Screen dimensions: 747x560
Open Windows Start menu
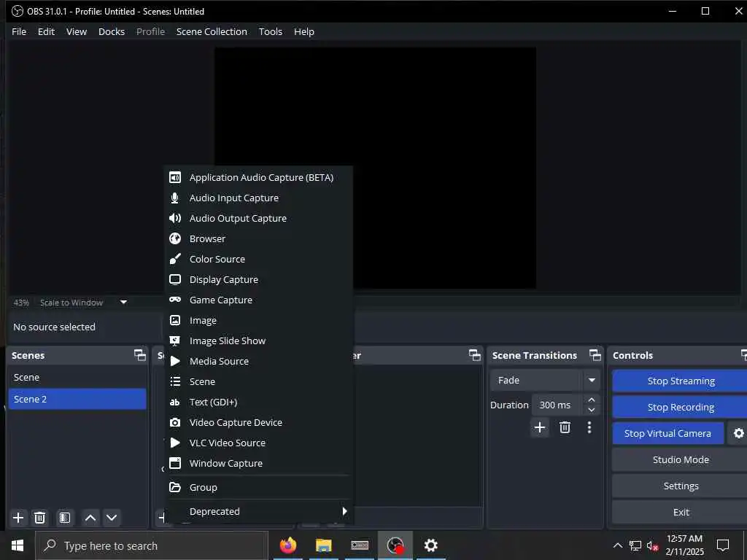(x=18, y=545)
